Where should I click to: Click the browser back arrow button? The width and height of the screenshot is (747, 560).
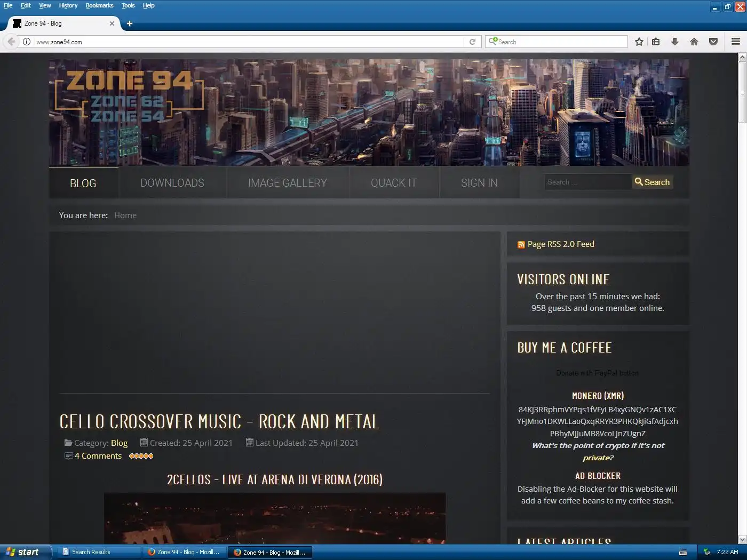pyautogui.click(x=11, y=42)
